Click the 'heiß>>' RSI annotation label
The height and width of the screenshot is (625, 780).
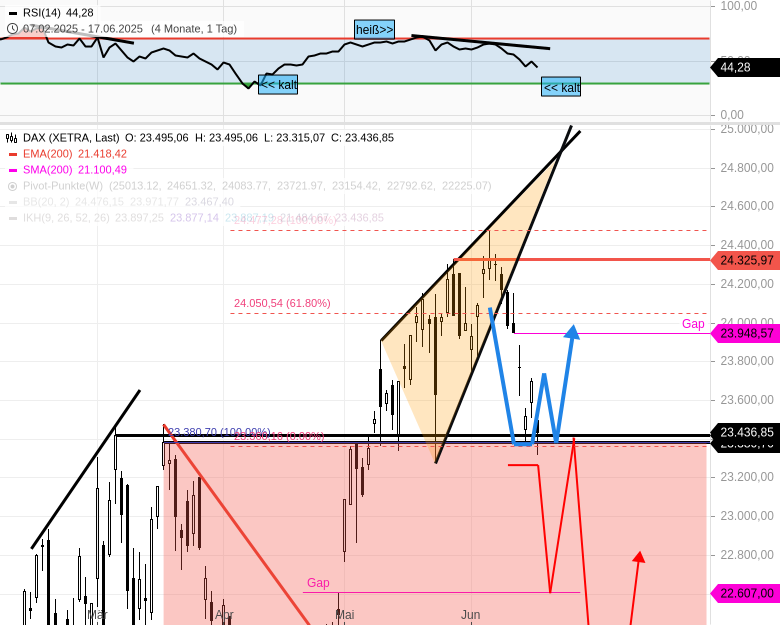(x=375, y=30)
